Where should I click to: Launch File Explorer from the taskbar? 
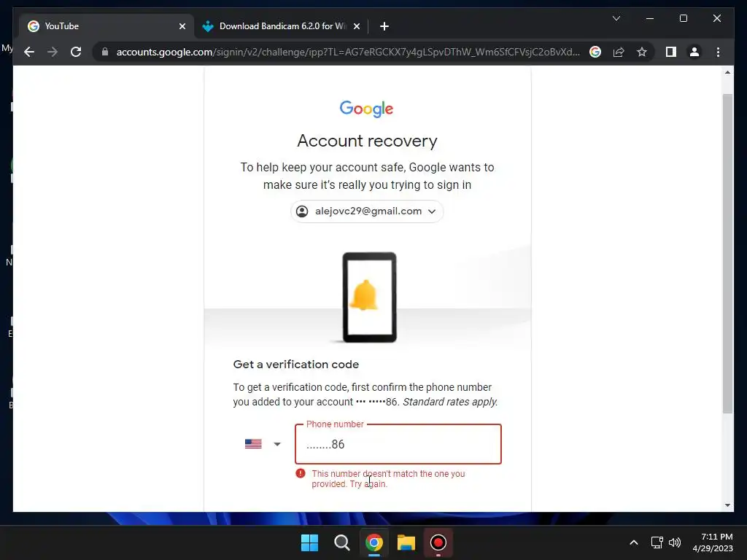[x=406, y=542]
